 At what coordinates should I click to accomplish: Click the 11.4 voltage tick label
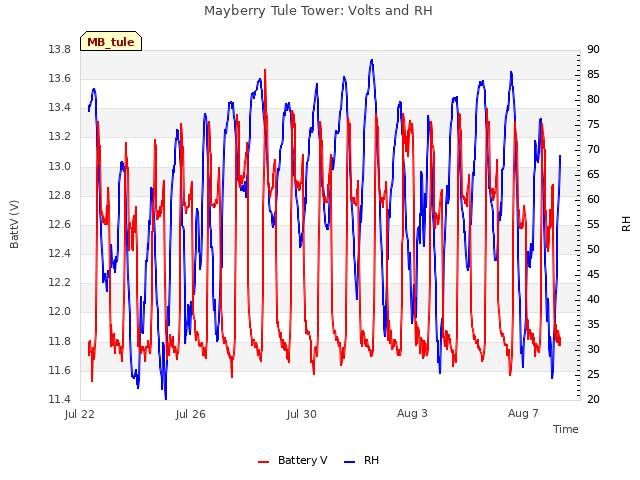point(60,399)
